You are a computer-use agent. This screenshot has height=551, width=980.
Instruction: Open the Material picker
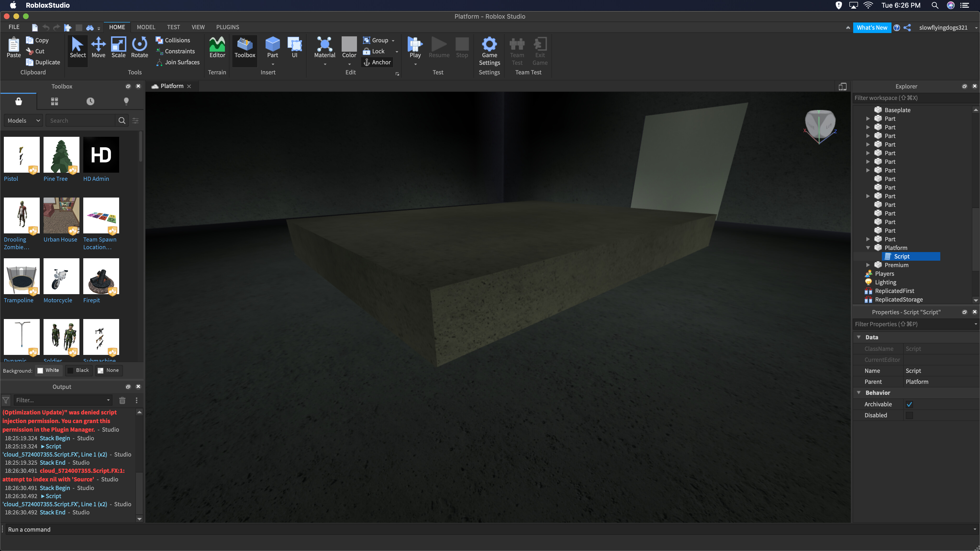[324, 48]
